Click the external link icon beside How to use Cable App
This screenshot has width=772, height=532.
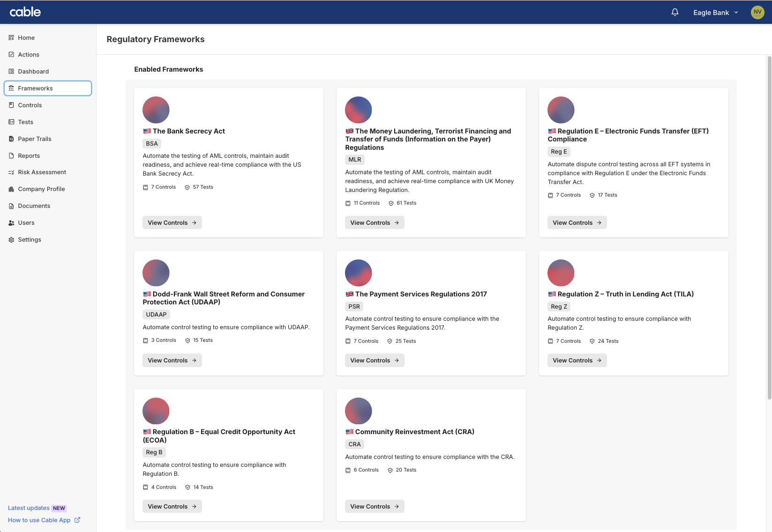pyautogui.click(x=77, y=520)
